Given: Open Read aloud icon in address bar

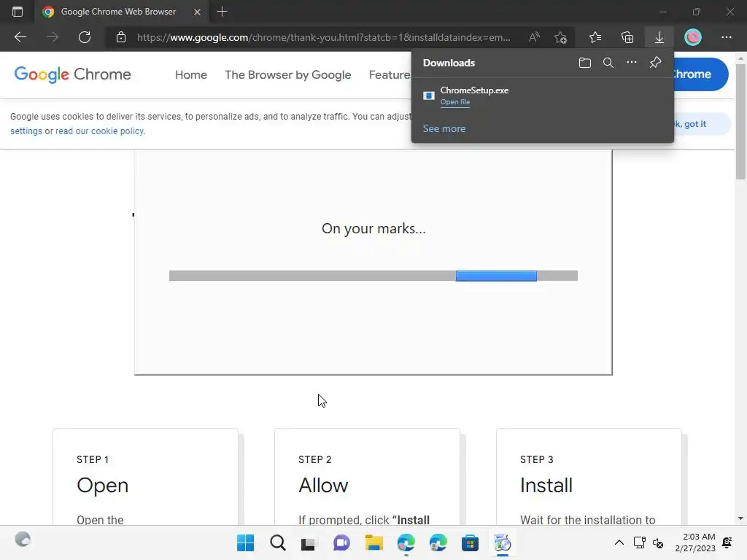Looking at the screenshot, I should (535, 37).
